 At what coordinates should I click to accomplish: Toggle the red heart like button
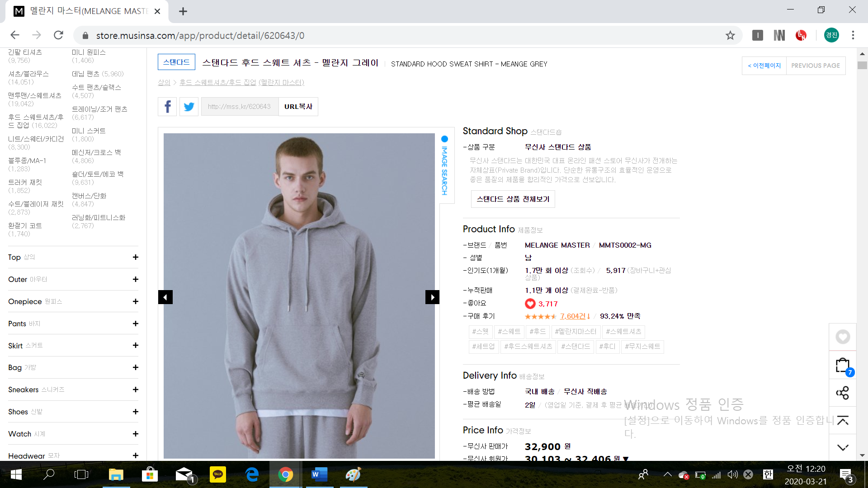point(530,304)
